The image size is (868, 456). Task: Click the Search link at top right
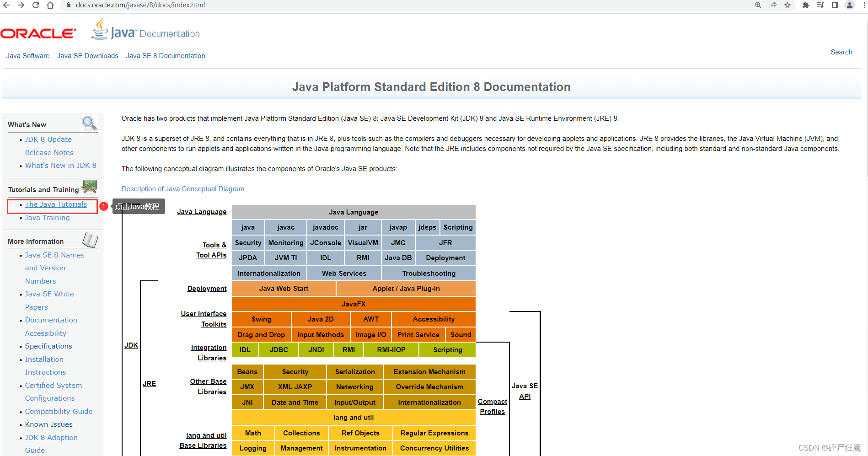pyautogui.click(x=841, y=52)
